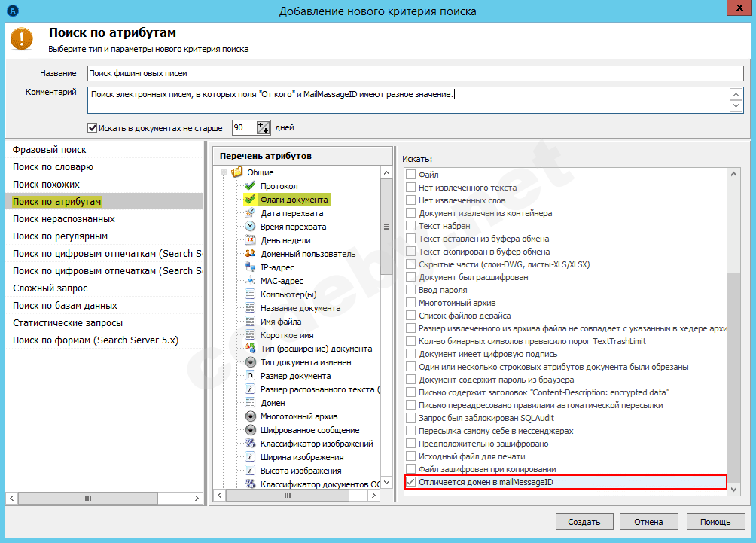The height and width of the screenshot is (543, 756).
Task: Check Запрос был заблокирован SQLAudit
Action: [411, 418]
